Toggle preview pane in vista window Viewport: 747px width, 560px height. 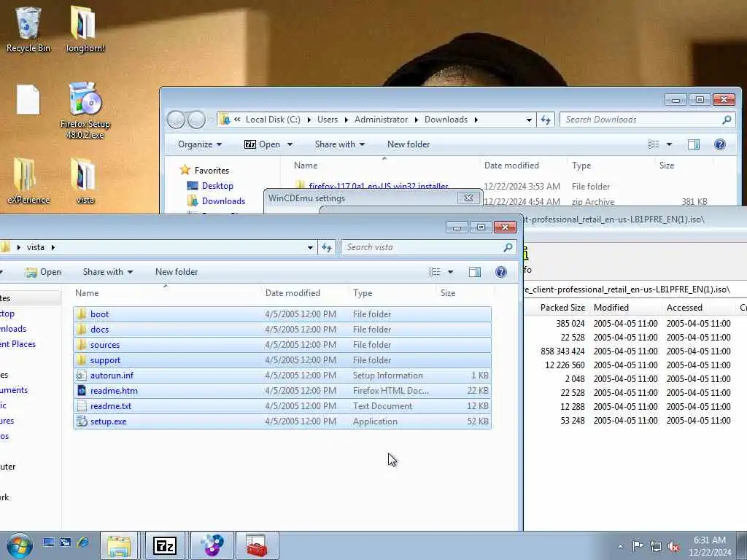coord(474,272)
